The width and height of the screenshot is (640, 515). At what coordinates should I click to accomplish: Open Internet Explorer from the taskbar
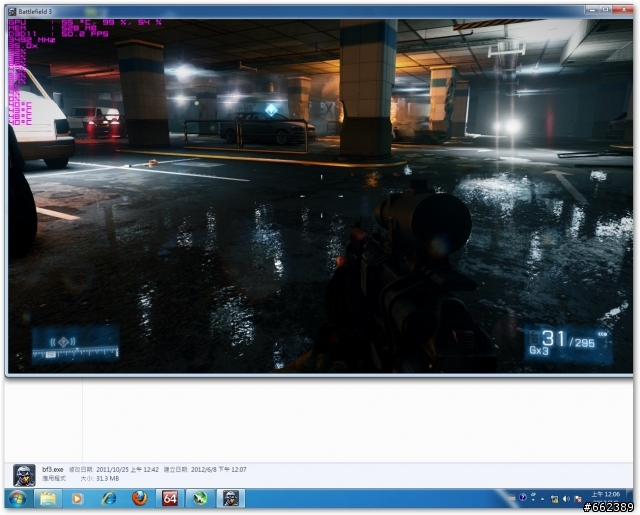tap(109, 498)
